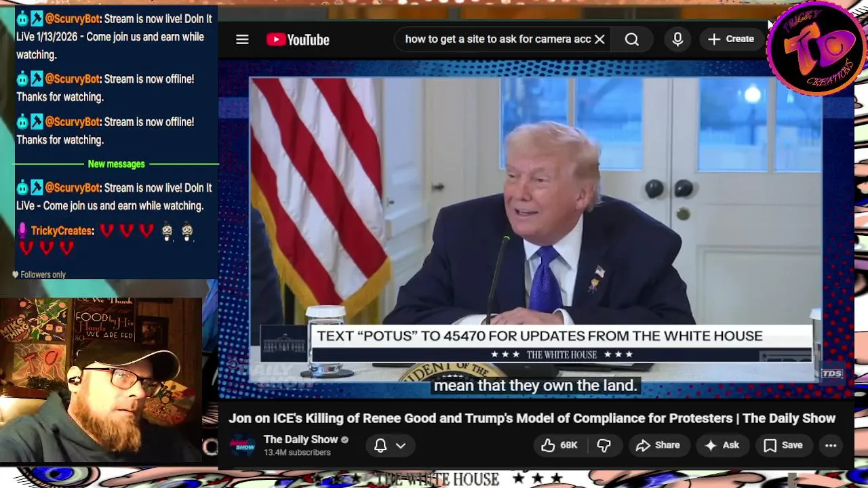
Task: Clear the search box text
Action: [x=599, y=39]
